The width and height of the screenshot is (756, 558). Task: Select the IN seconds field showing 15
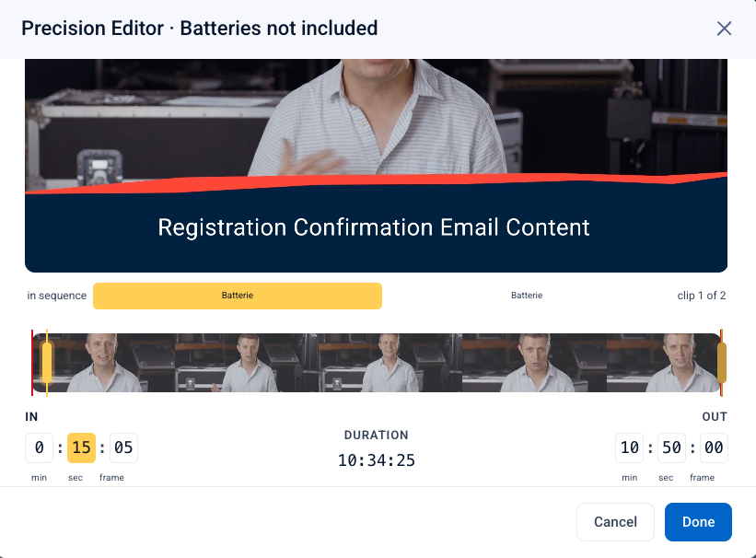coord(81,448)
